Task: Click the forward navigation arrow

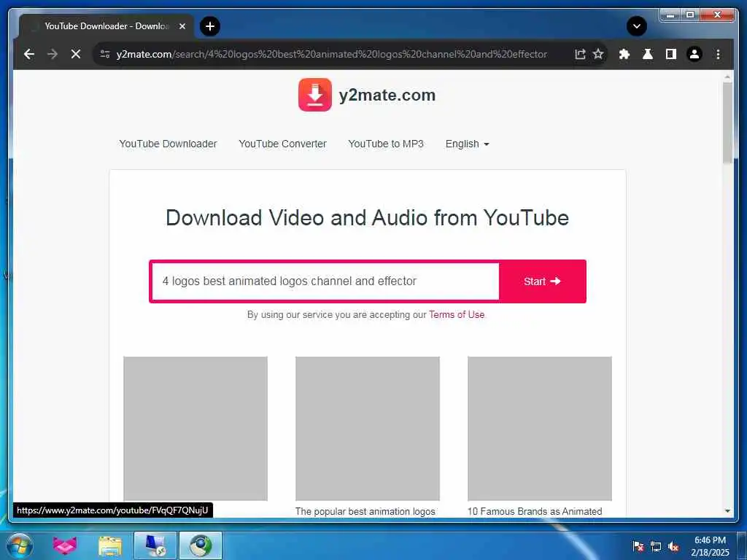Action: point(53,54)
